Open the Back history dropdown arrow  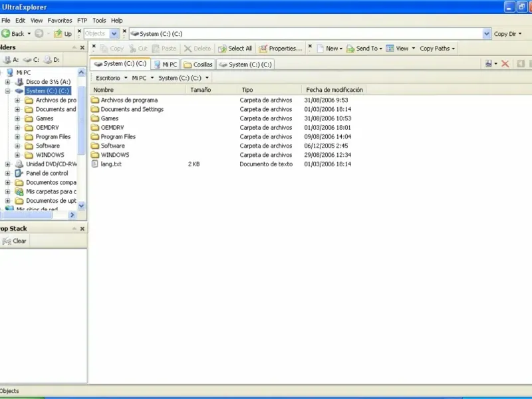coord(29,34)
